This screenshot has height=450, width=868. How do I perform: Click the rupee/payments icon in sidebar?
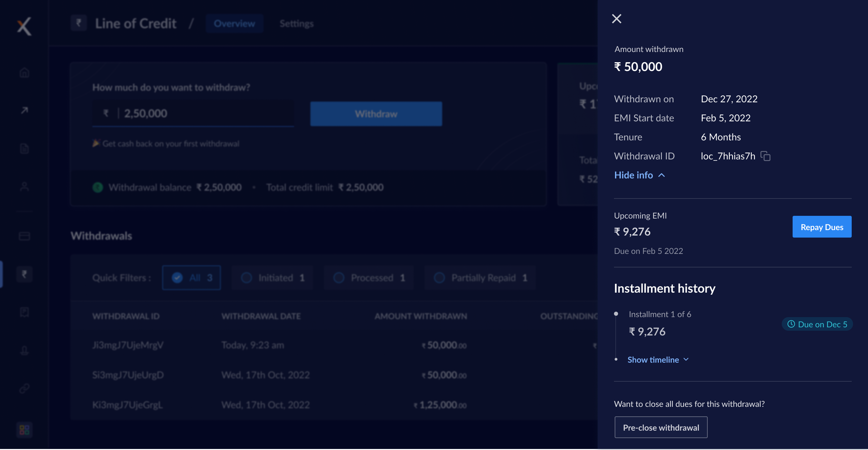pyautogui.click(x=25, y=274)
